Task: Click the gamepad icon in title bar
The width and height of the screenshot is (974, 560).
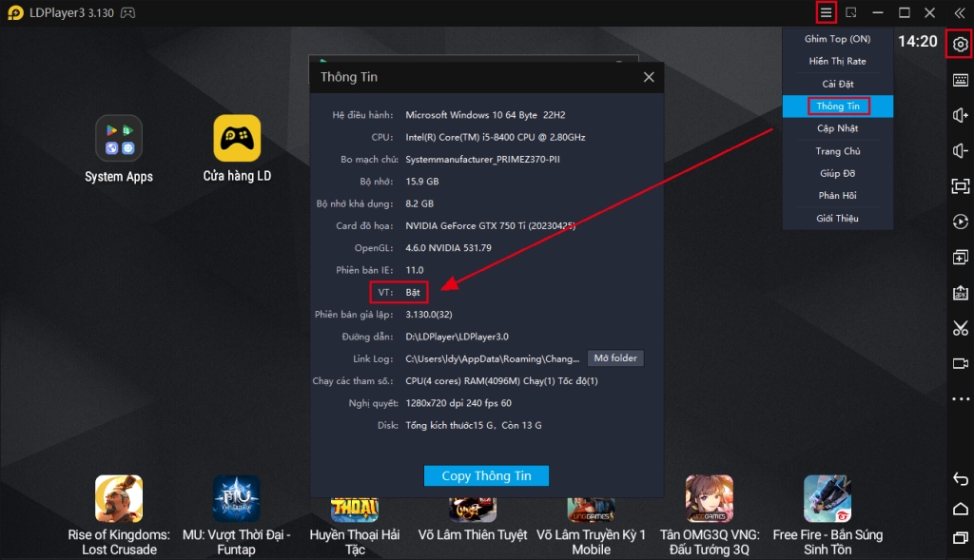Action: [127, 12]
